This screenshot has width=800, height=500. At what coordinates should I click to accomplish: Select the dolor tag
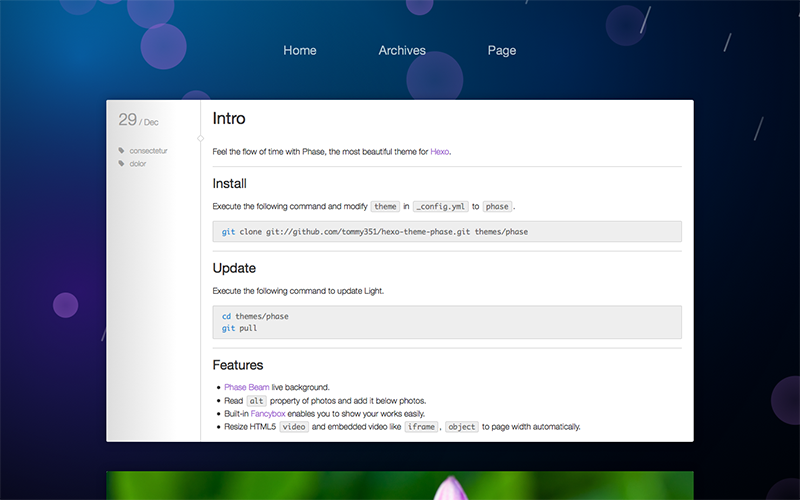[x=138, y=163]
